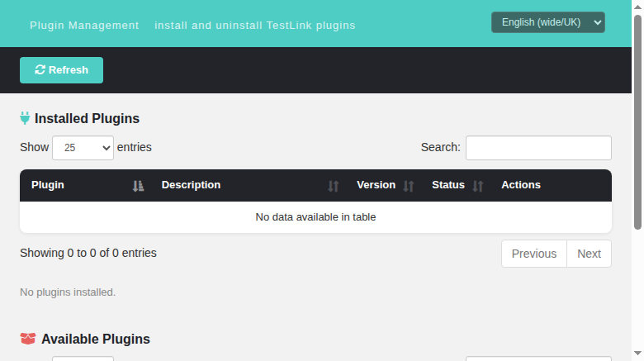Sort by Description column header
Image resolution: width=644 pixels, height=361 pixels.
tap(248, 185)
